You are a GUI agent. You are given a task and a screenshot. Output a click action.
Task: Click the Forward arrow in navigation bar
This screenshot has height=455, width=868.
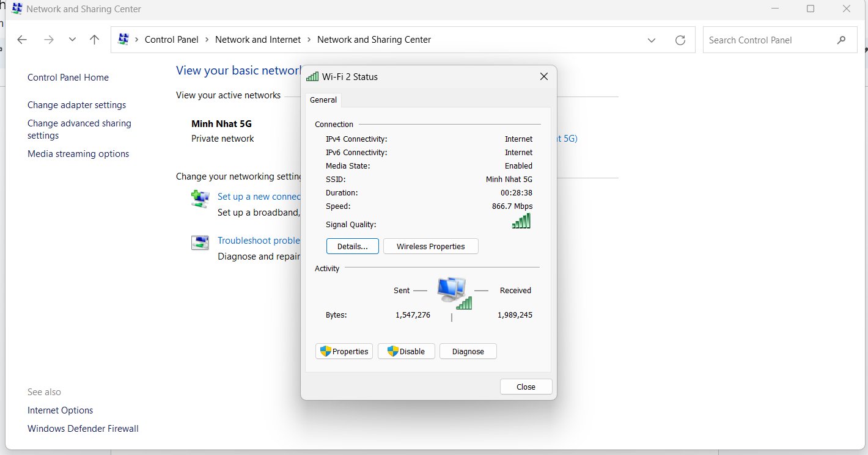coord(49,40)
